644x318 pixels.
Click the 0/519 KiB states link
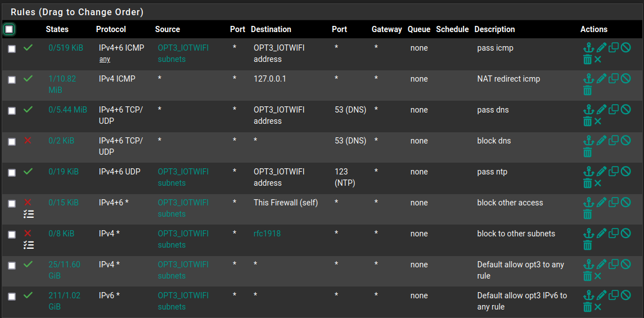pos(66,48)
